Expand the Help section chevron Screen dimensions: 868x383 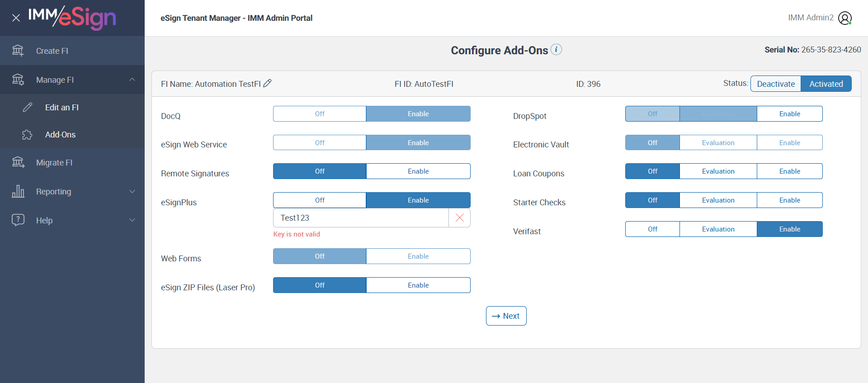point(132,220)
